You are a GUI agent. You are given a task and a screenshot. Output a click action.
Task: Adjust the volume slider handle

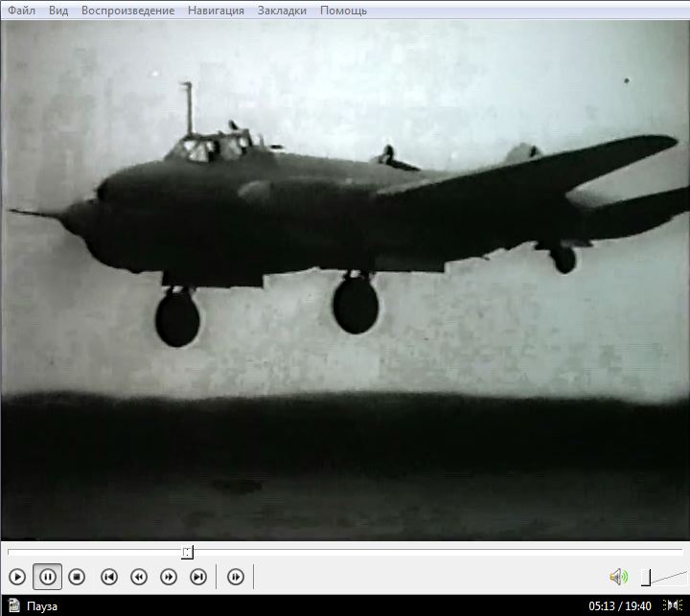(x=646, y=578)
